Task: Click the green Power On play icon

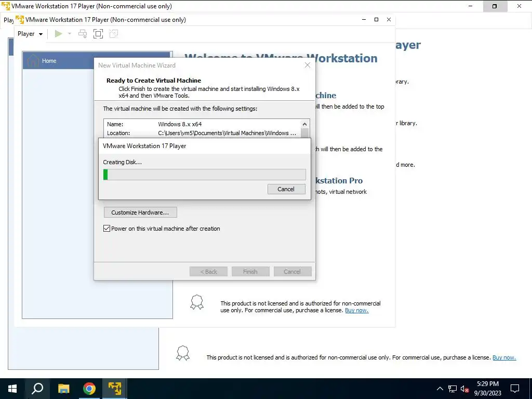Action: (58, 34)
